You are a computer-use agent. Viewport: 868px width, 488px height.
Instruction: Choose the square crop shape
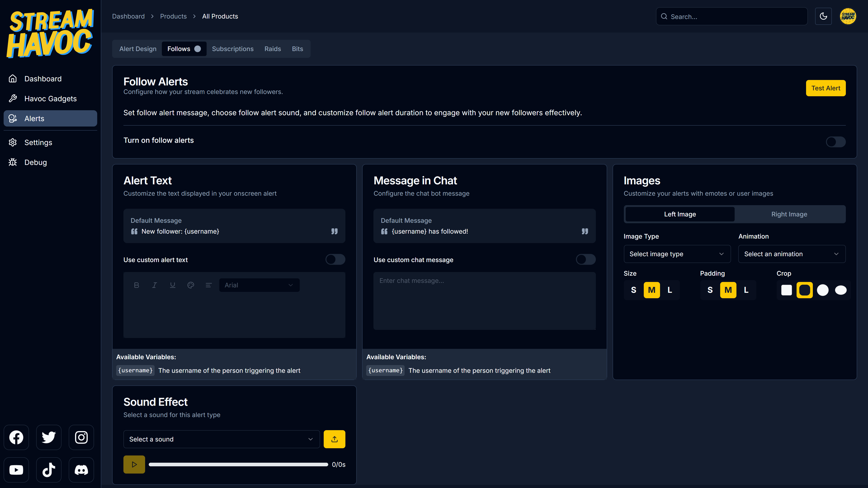786,290
